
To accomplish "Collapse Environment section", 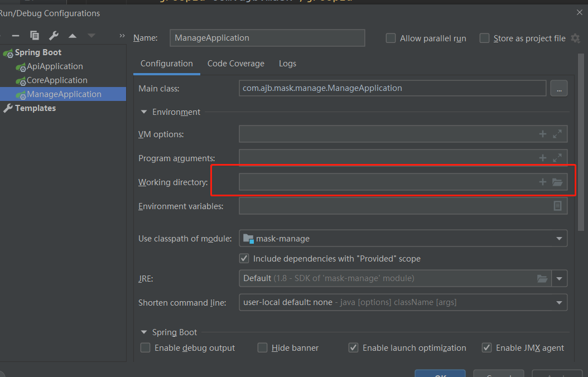I will (x=143, y=112).
